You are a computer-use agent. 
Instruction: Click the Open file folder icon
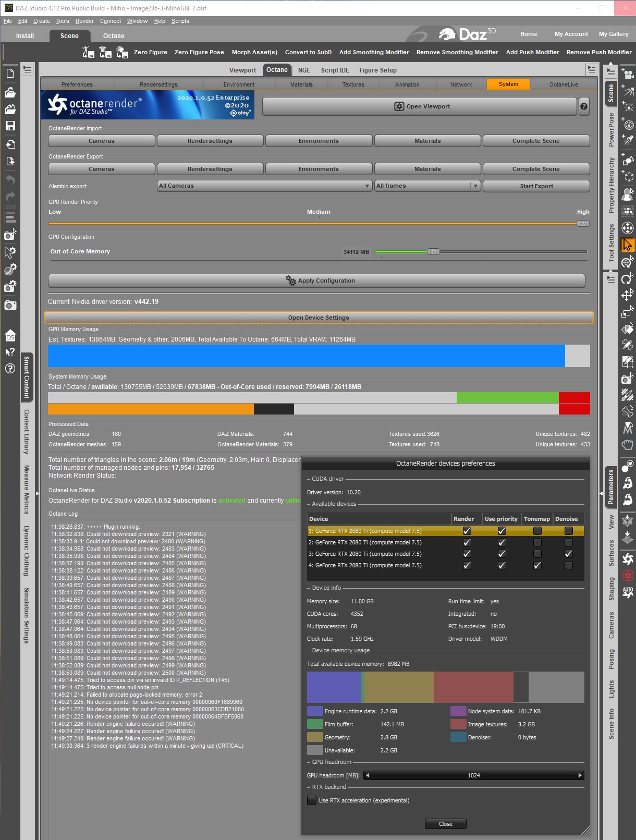10,92
